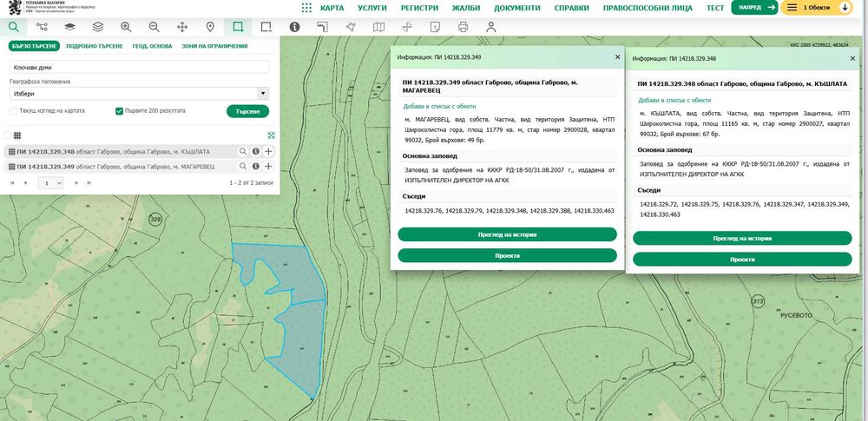Screen dimensions: 868x421
Task: Click the НАПРЕД button
Action: point(754,8)
